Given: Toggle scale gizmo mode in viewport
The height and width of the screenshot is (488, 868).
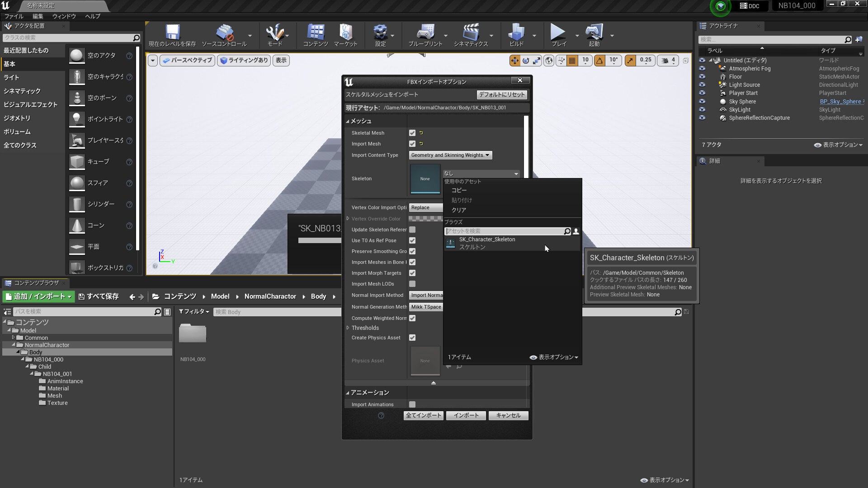Looking at the screenshot, I should pyautogui.click(x=537, y=61).
